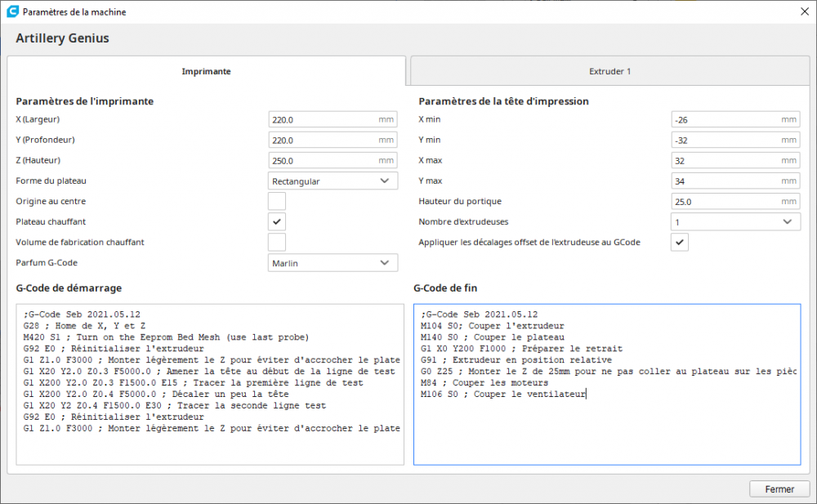Viewport: 817px width, 504px height.
Task: Close the Paramètres de la machine window
Action: pos(805,11)
